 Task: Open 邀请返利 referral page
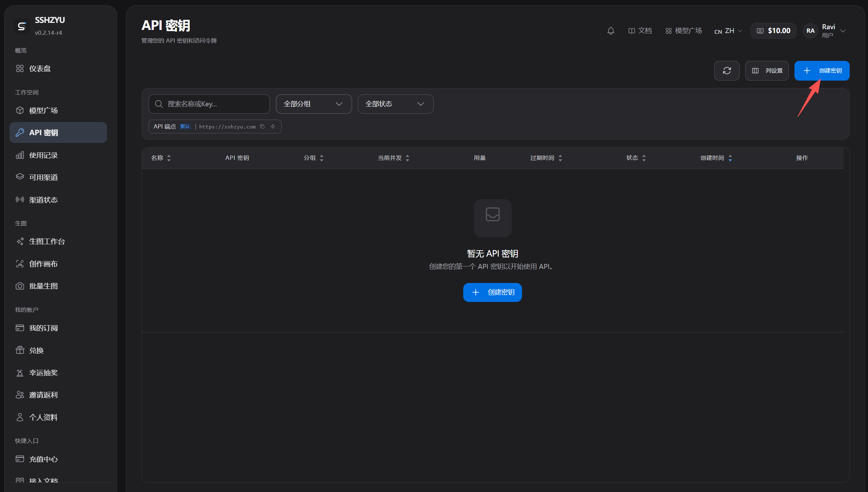pos(58,395)
